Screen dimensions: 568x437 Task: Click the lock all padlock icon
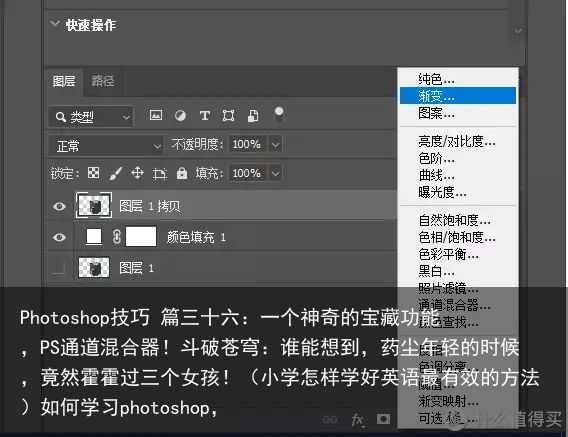pos(181,173)
